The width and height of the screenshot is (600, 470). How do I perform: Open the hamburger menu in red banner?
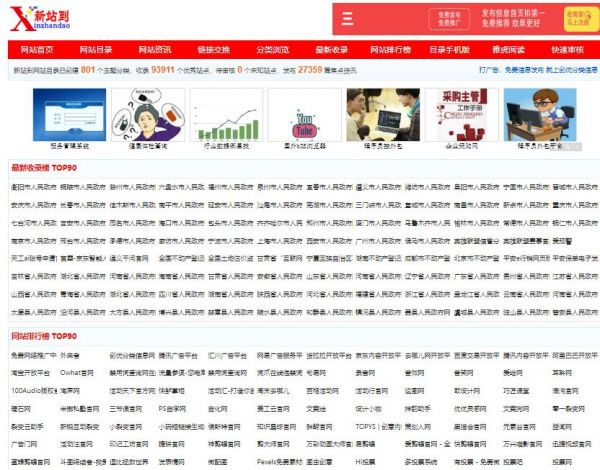click(347, 19)
